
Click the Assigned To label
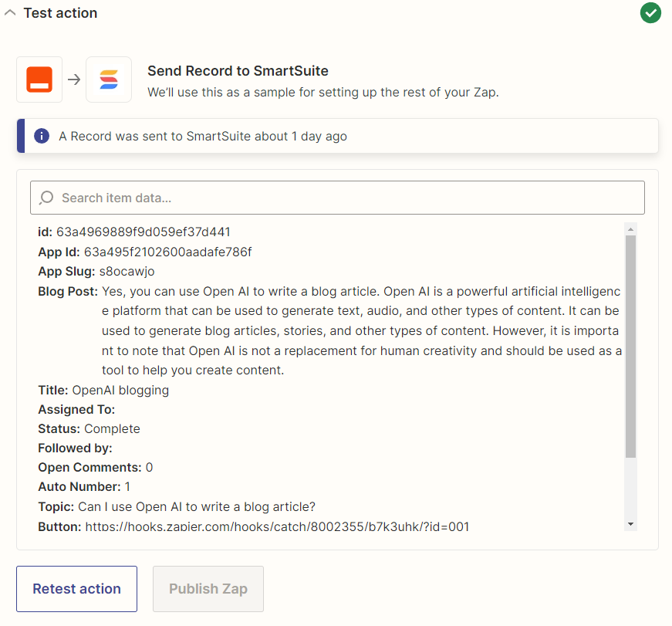[76, 409]
